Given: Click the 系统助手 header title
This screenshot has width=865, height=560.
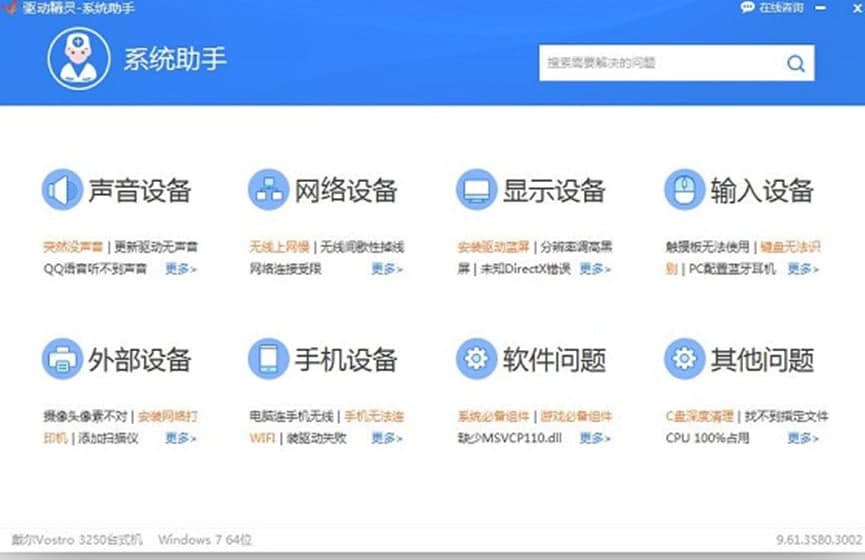Looking at the screenshot, I should (x=175, y=59).
